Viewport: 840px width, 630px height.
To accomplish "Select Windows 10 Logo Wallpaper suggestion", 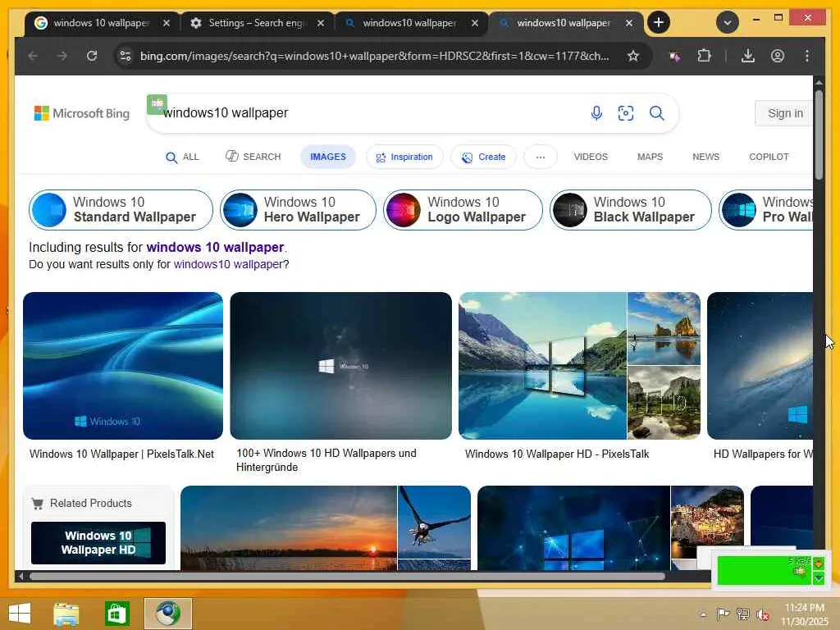I will tap(463, 209).
